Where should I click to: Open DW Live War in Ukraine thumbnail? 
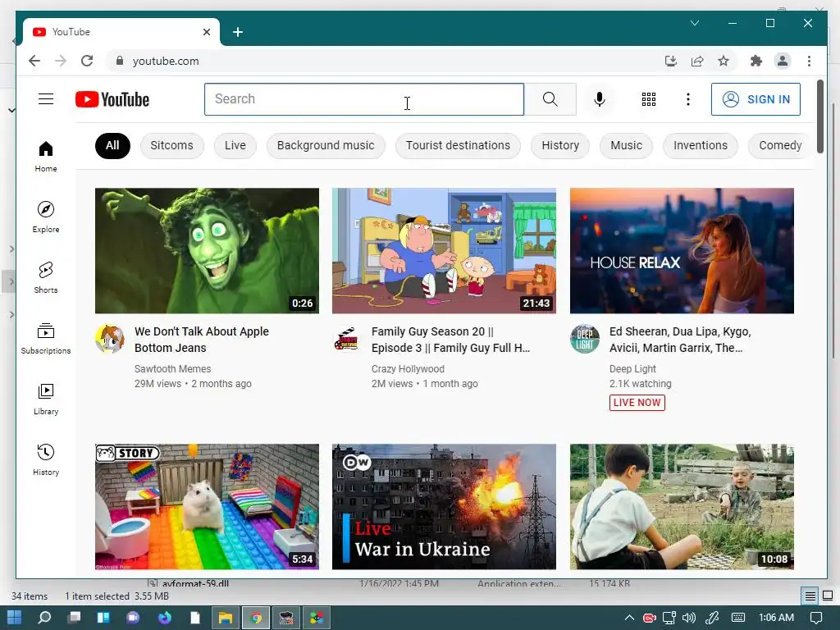point(444,507)
